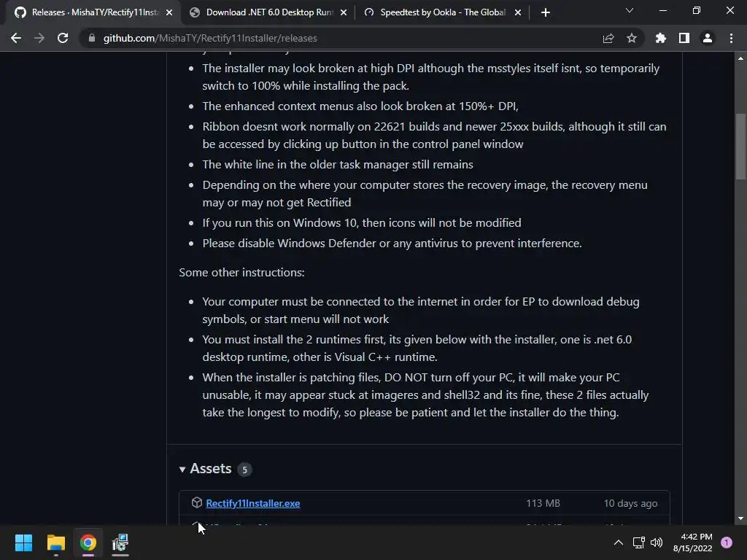Share this page using share icon
The width and height of the screenshot is (747, 560).
608,38
